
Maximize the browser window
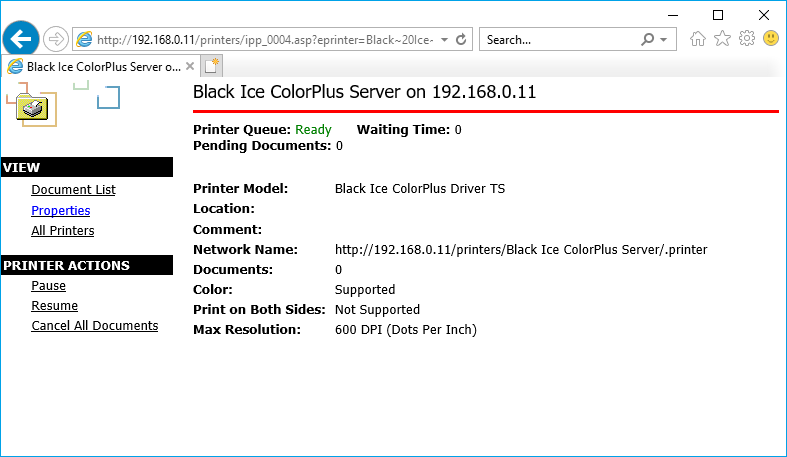[x=718, y=15]
